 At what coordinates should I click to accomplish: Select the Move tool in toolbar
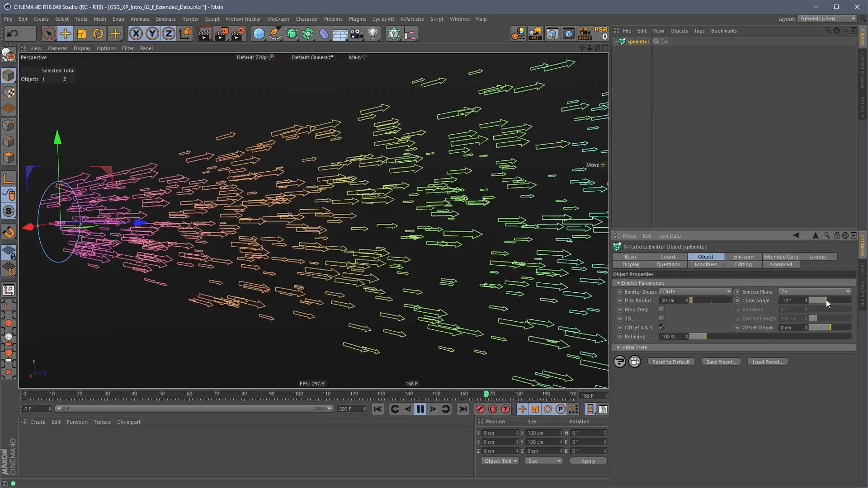[65, 33]
